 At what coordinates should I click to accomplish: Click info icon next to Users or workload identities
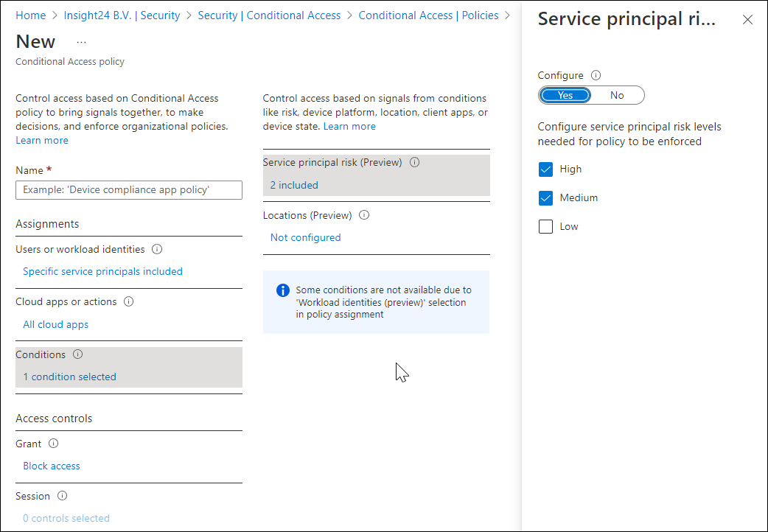(x=157, y=249)
